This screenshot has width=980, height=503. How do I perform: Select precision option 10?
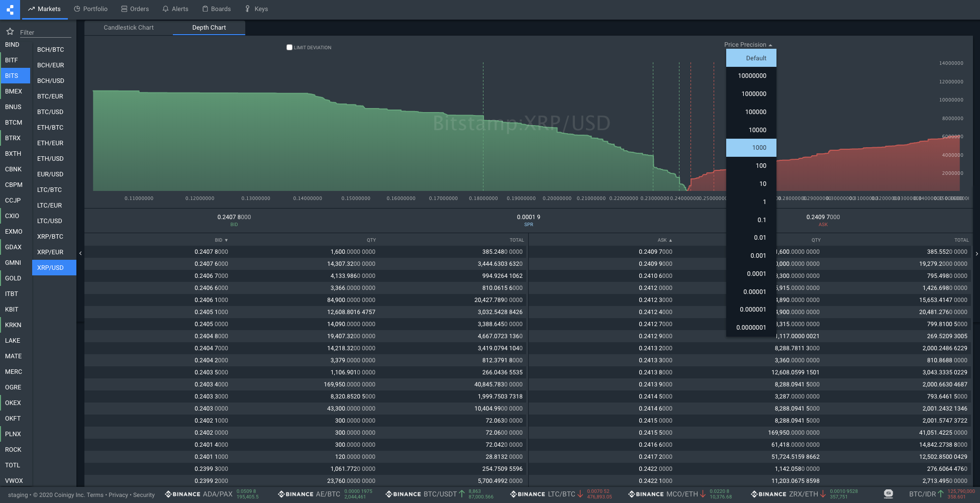[x=751, y=184]
